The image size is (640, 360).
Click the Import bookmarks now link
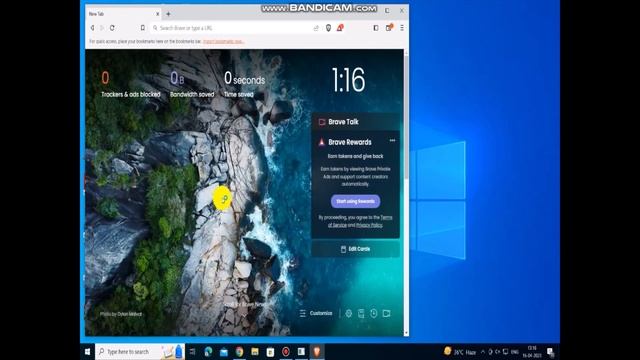(223, 41)
